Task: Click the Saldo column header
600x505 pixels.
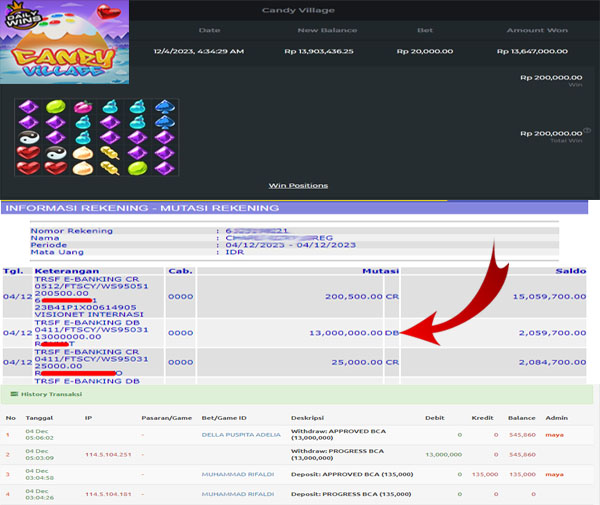Action: [x=571, y=271]
